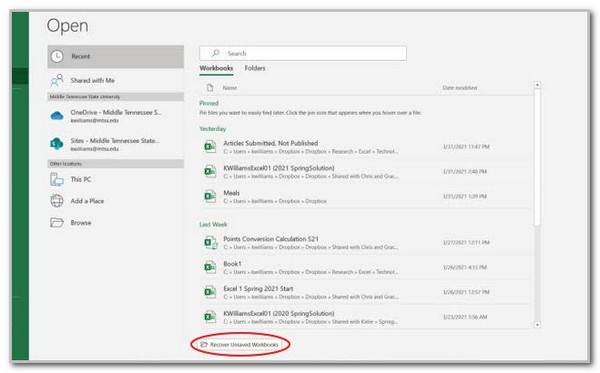Image resolution: width=600 pixels, height=373 pixels.
Task: Click the scrollbar up arrow
Action: (537, 85)
